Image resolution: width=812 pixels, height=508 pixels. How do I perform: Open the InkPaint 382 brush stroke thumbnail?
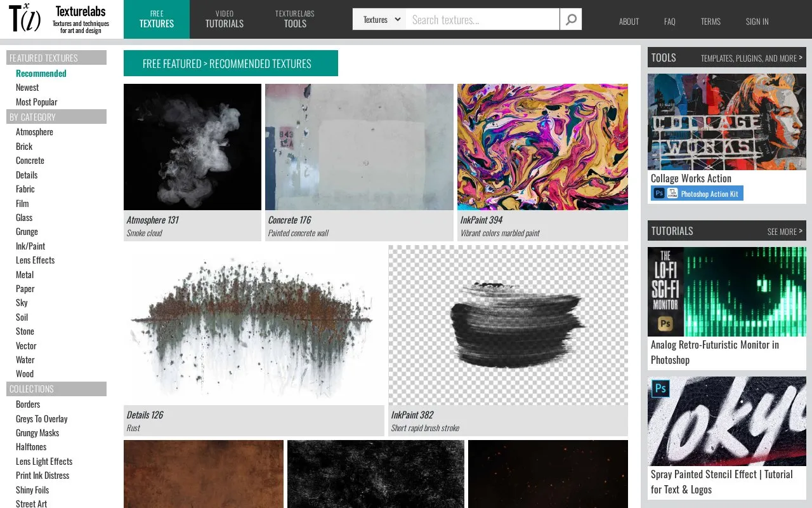click(508, 325)
